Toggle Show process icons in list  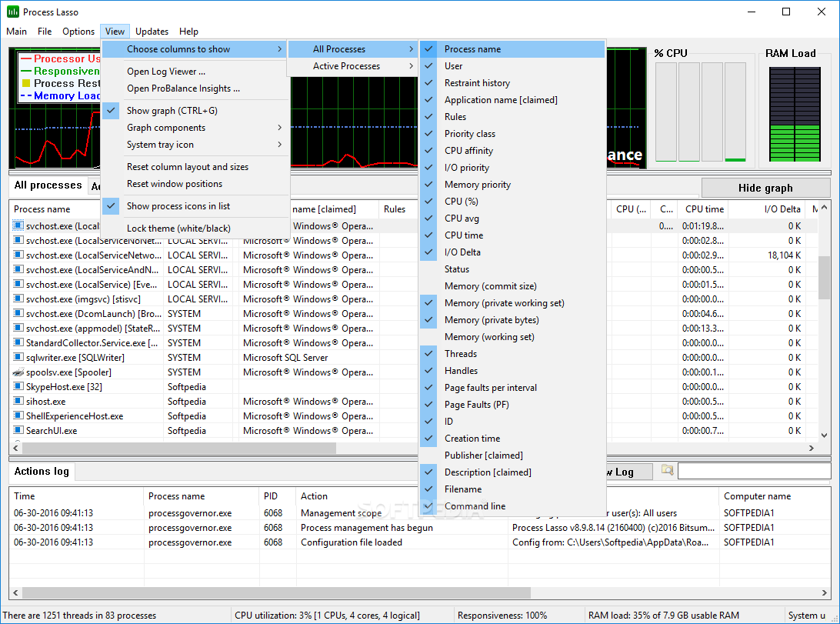pos(195,205)
